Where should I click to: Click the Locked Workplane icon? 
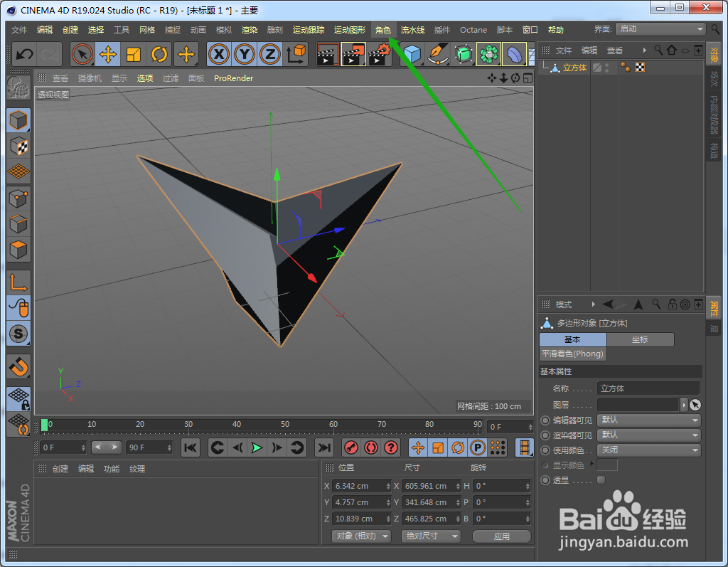(18, 399)
